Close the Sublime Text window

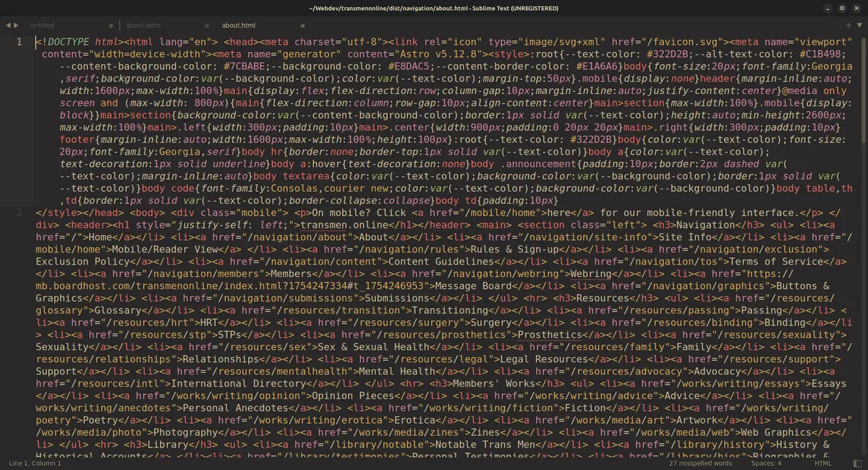click(856, 8)
